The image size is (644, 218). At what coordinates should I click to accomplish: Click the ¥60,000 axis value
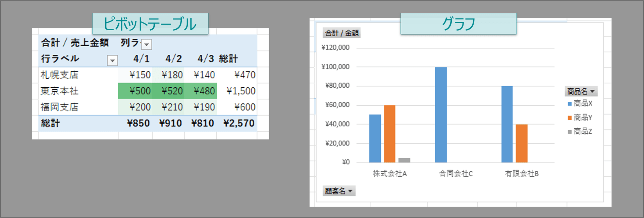tap(337, 105)
